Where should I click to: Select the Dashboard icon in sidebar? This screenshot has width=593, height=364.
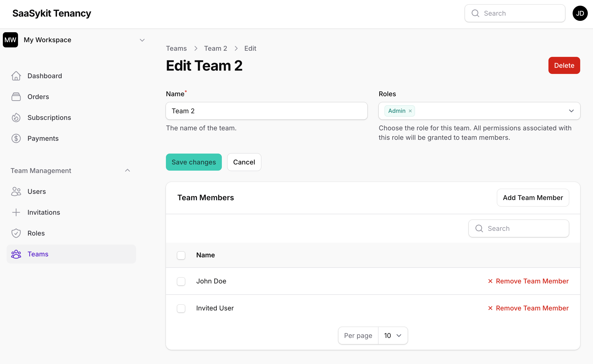16,76
